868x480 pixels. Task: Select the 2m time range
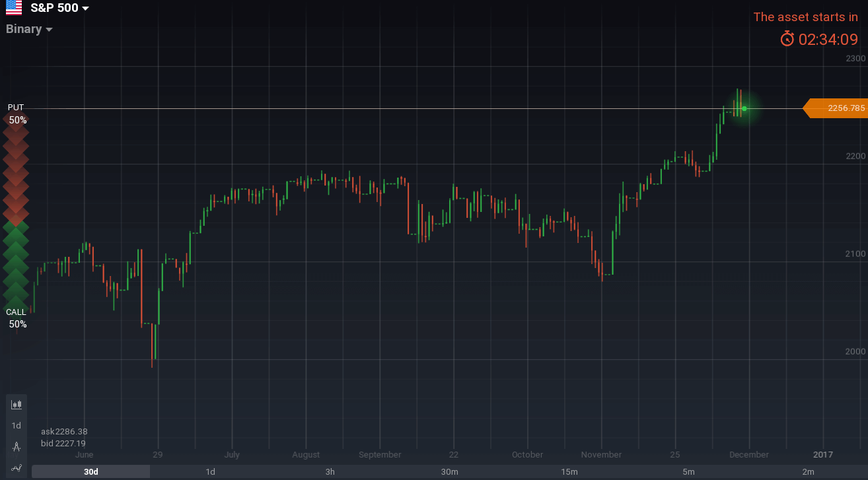(808, 471)
